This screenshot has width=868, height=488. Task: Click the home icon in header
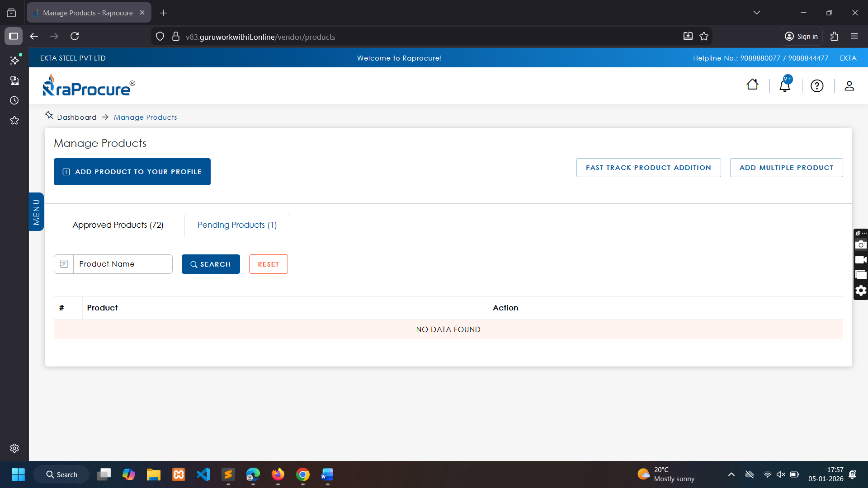coord(752,85)
